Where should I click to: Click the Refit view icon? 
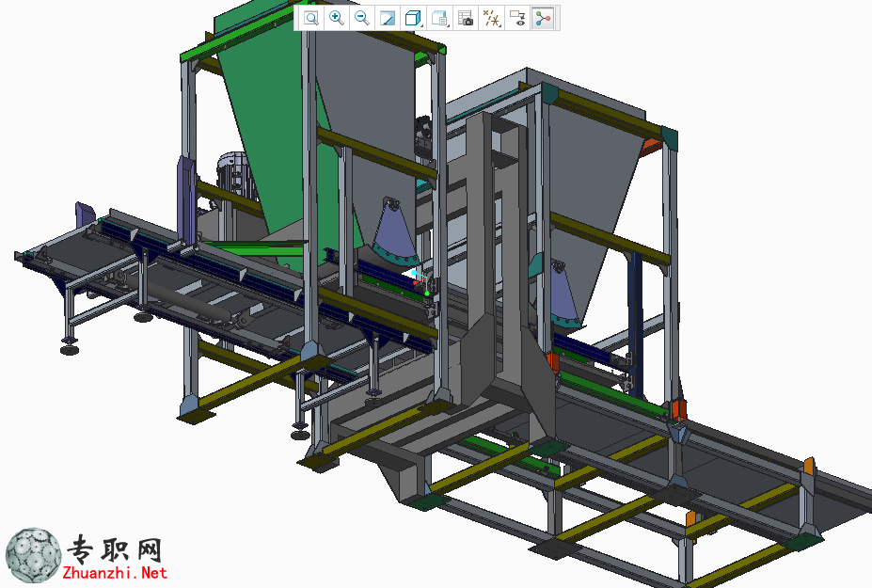coord(310,19)
